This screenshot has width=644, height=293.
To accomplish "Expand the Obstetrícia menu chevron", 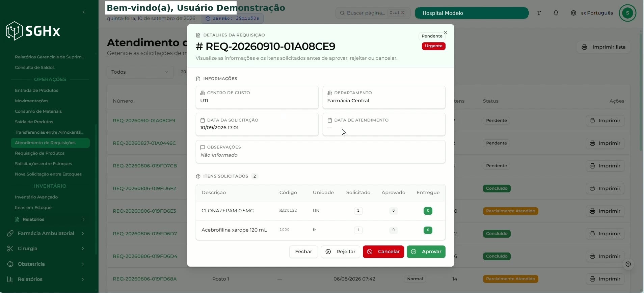I will (83, 264).
